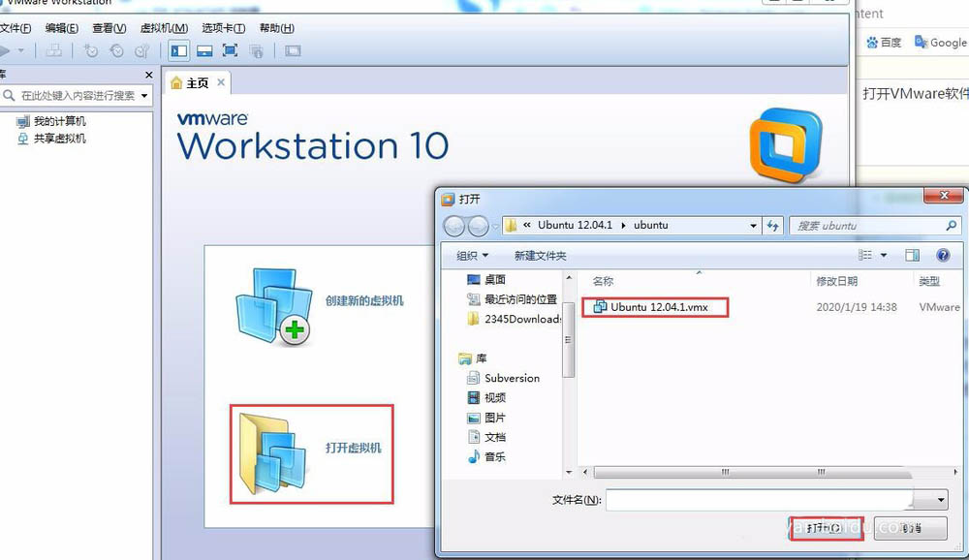Click the ubuntu path breadcrumb

pyautogui.click(x=651, y=225)
